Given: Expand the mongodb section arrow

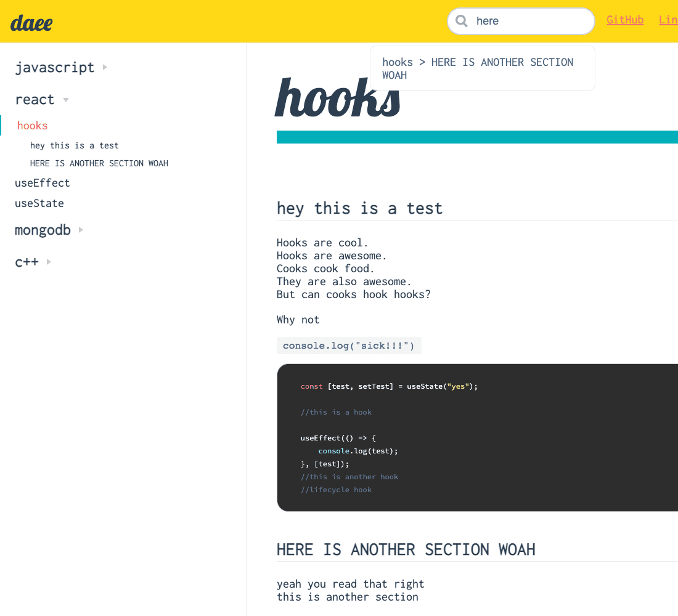Looking at the screenshot, I should (x=81, y=230).
